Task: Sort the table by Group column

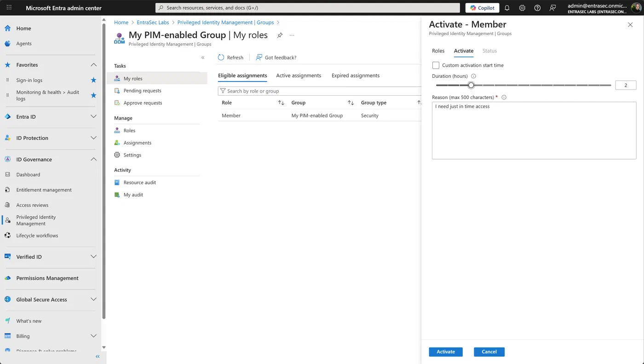Action: point(351,103)
